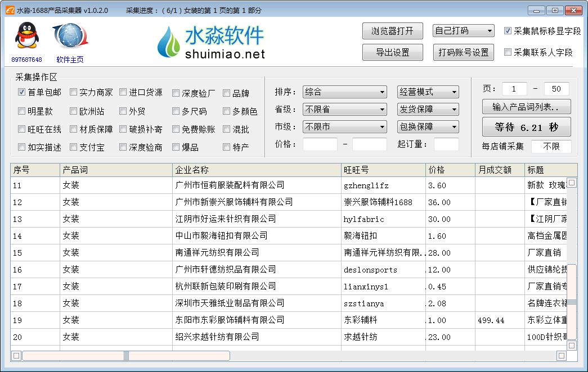Select row 绍兴求越针纺有限公司
Viewport: 588px width, 372px height.
[x=289, y=337]
